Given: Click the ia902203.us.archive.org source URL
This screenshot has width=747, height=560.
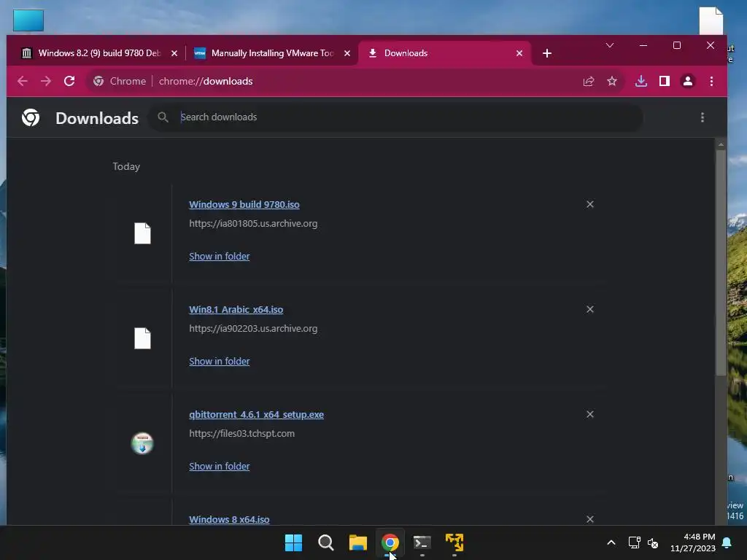Looking at the screenshot, I should [253, 329].
